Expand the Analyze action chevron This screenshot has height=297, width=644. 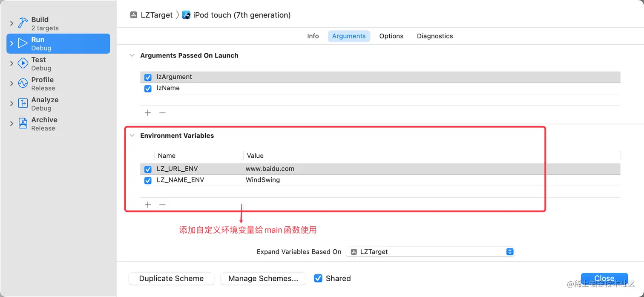[x=11, y=104]
